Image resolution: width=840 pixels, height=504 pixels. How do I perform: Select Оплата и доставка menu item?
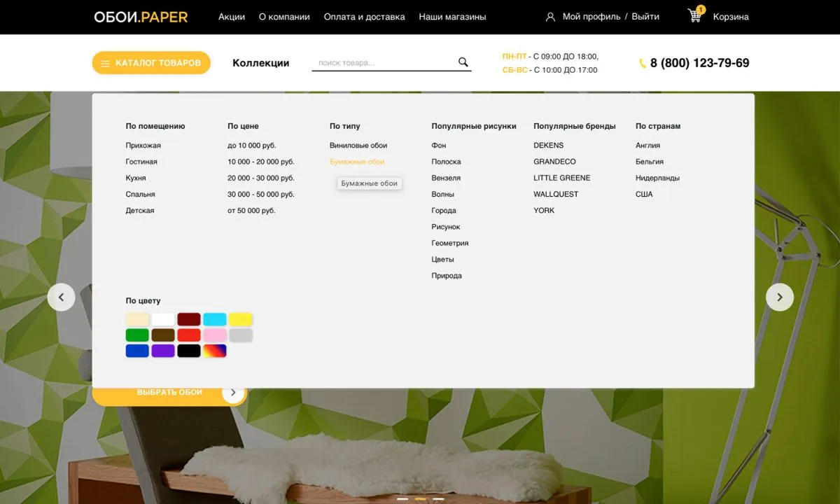(x=364, y=17)
